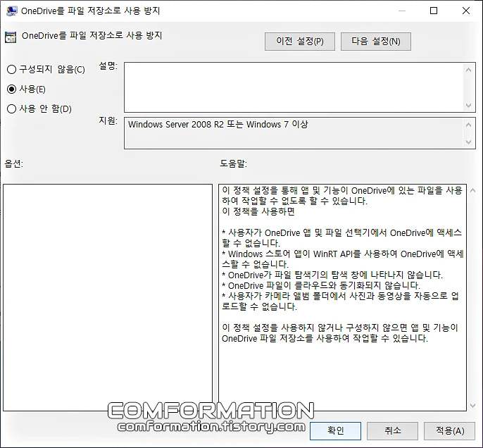Click the 설명 box scroll up arrow
This screenshot has height=448, width=483.
[x=468, y=70]
